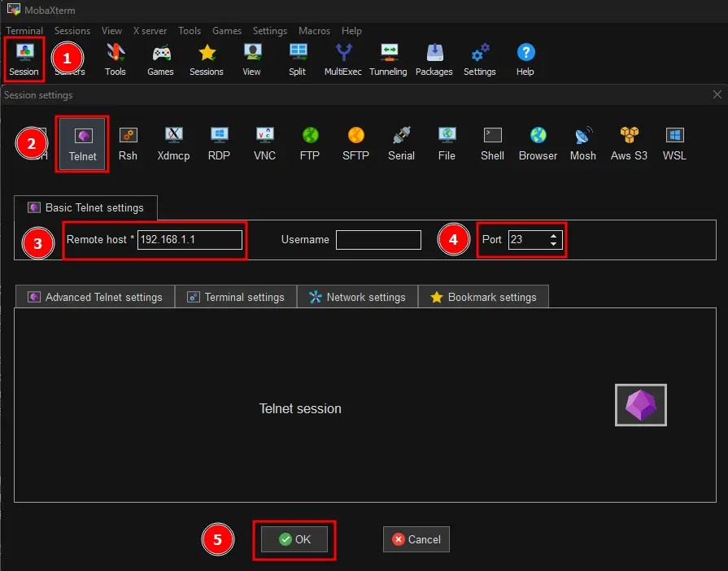Image resolution: width=728 pixels, height=571 pixels.
Task: Open the Macros menu
Action: click(x=314, y=31)
